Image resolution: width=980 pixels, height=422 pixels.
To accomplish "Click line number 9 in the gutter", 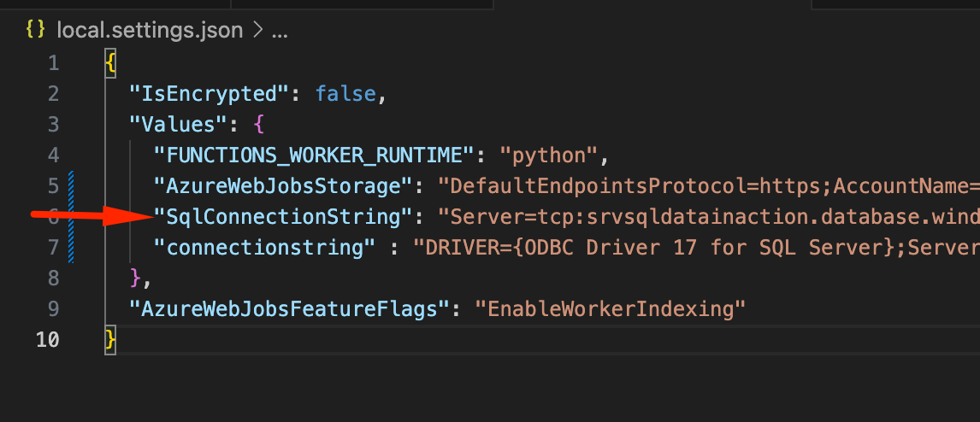I will 53,309.
